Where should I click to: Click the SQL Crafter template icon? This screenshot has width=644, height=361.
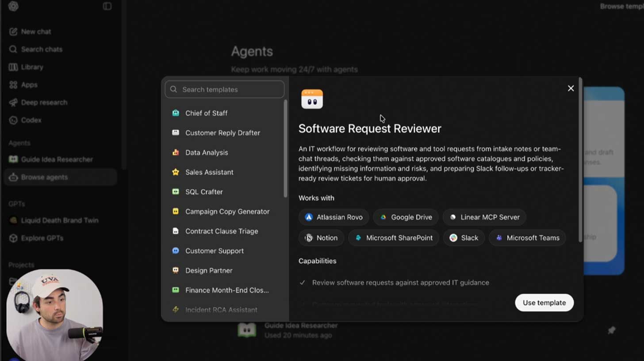tap(176, 192)
